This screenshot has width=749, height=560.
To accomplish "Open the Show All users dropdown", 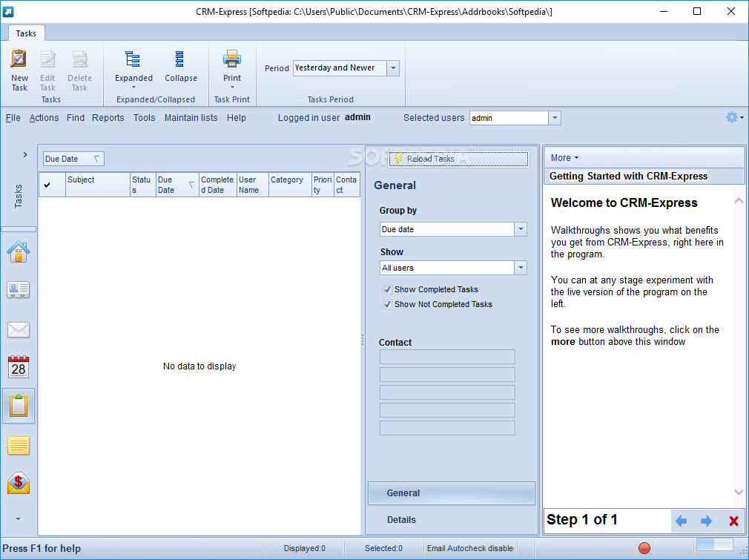I will (521, 268).
